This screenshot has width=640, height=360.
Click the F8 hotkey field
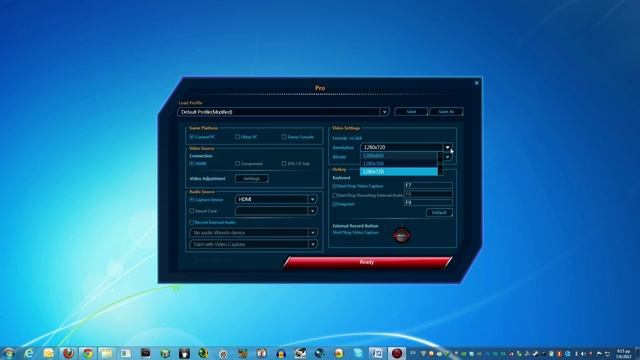(428, 194)
